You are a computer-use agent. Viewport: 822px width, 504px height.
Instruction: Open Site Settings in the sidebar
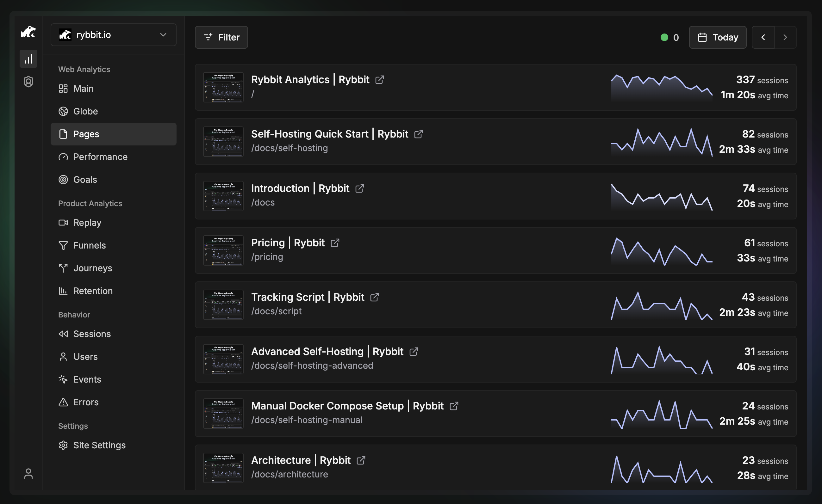[99, 445]
